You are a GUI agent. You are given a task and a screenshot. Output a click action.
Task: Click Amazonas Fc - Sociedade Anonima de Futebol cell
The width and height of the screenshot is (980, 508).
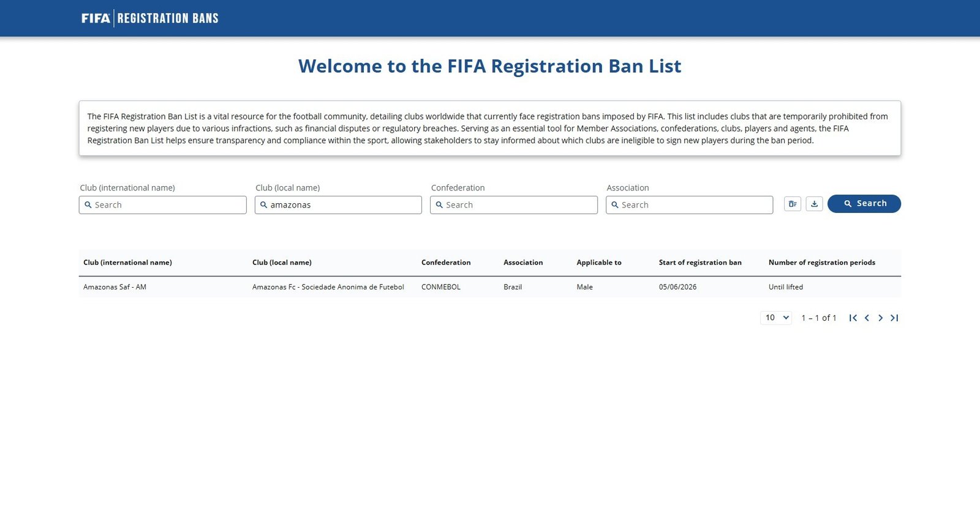click(328, 287)
